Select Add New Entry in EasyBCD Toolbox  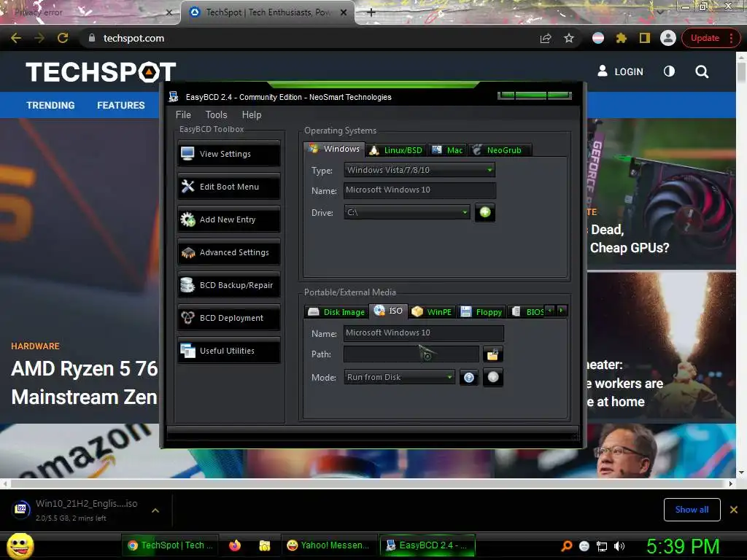[x=229, y=219]
